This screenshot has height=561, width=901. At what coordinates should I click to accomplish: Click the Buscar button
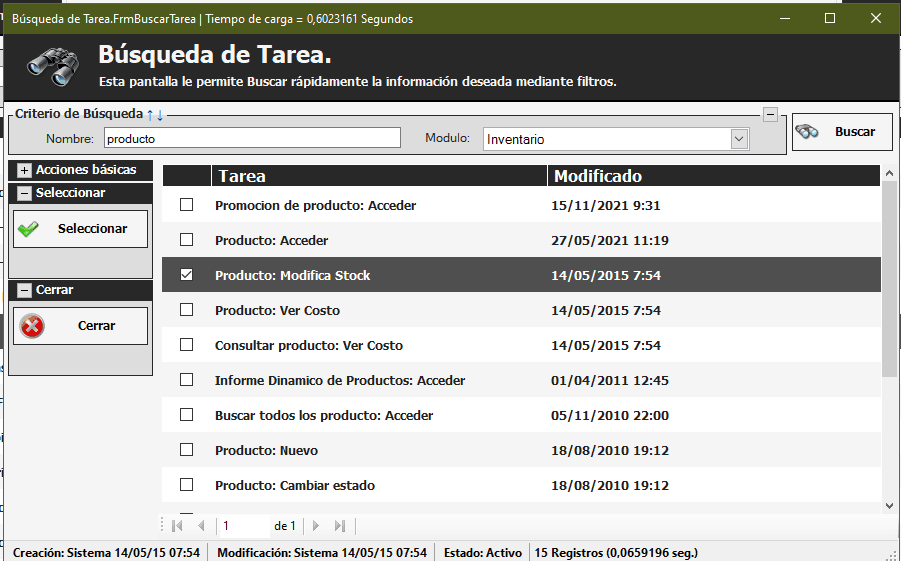coord(842,132)
